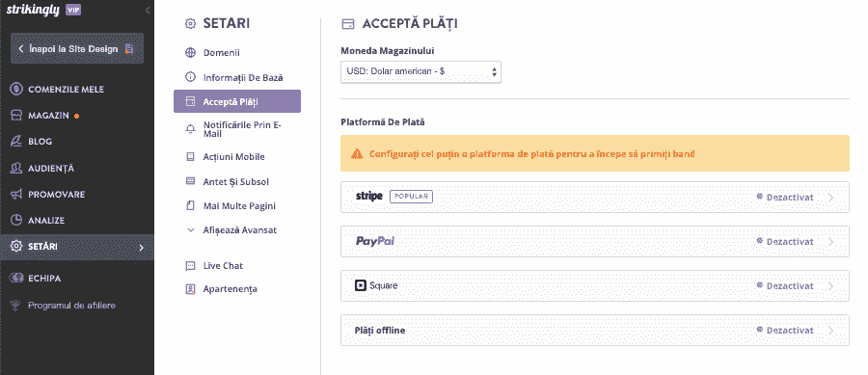Open the Magazin store icon
The height and width of the screenshot is (375, 868).
(16, 116)
